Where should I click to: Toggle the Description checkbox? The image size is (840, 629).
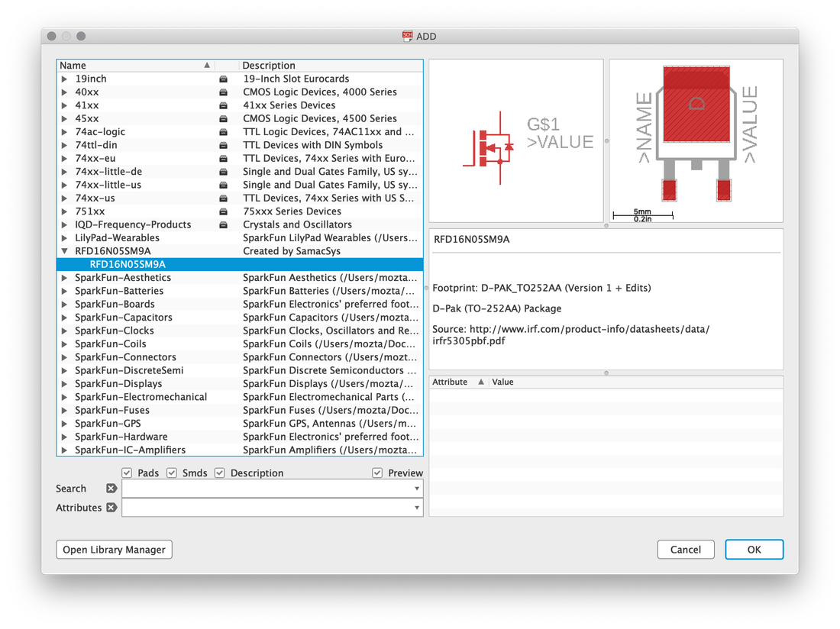coord(219,473)
